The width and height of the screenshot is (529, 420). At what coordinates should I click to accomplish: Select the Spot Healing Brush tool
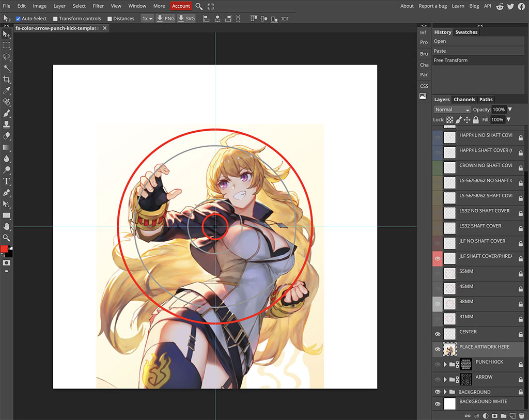pos(6,102)
